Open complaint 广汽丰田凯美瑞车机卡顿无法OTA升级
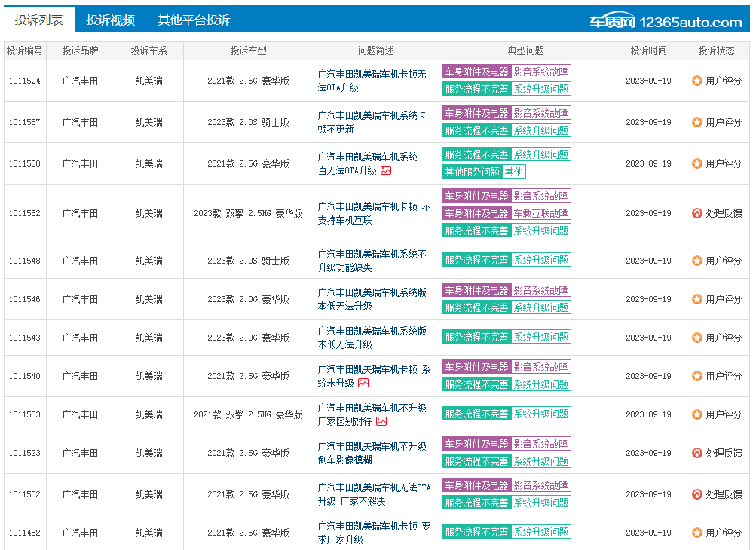Viewport: 756px width, 550px height. pos(372,81)
